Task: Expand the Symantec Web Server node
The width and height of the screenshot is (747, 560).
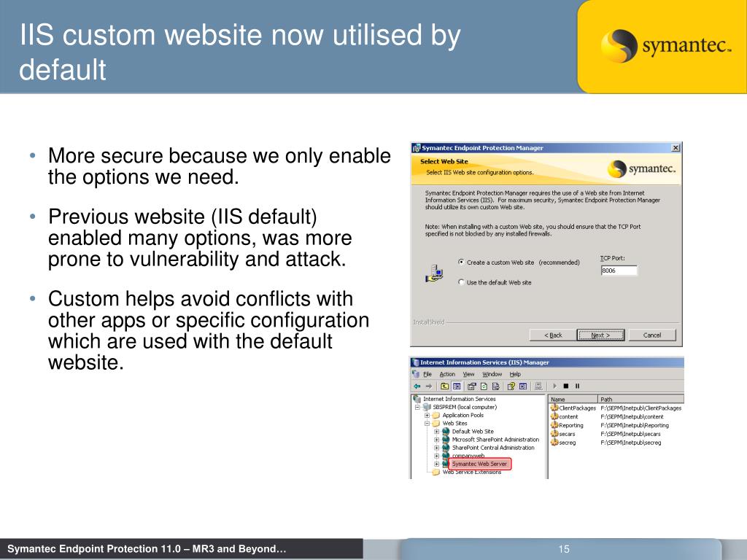Action: coord(436,464)
